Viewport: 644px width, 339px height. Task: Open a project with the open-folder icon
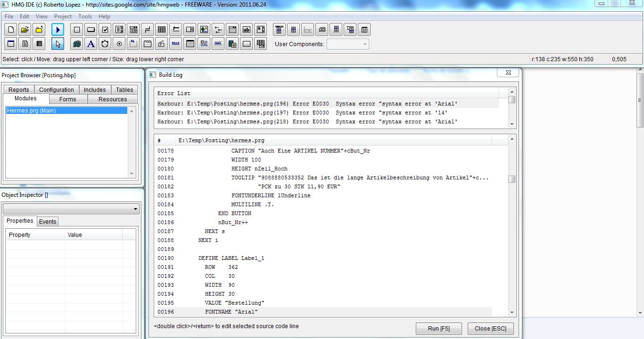pyautogui.click(x=25, y=30)
